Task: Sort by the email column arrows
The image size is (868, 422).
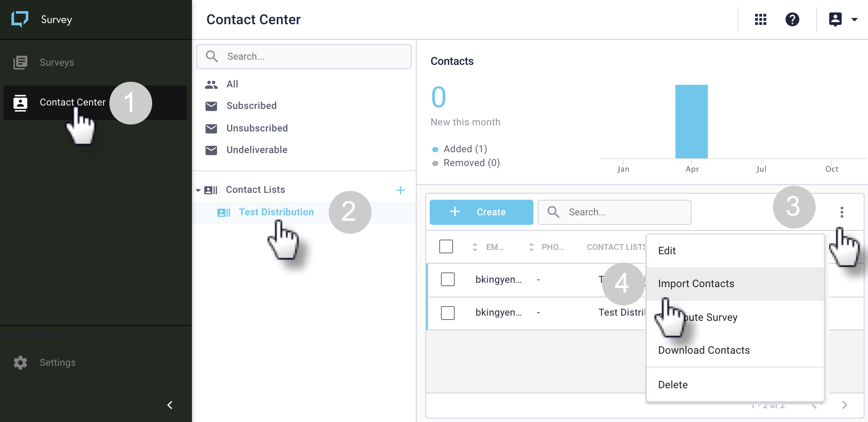Action: [475, 247]
